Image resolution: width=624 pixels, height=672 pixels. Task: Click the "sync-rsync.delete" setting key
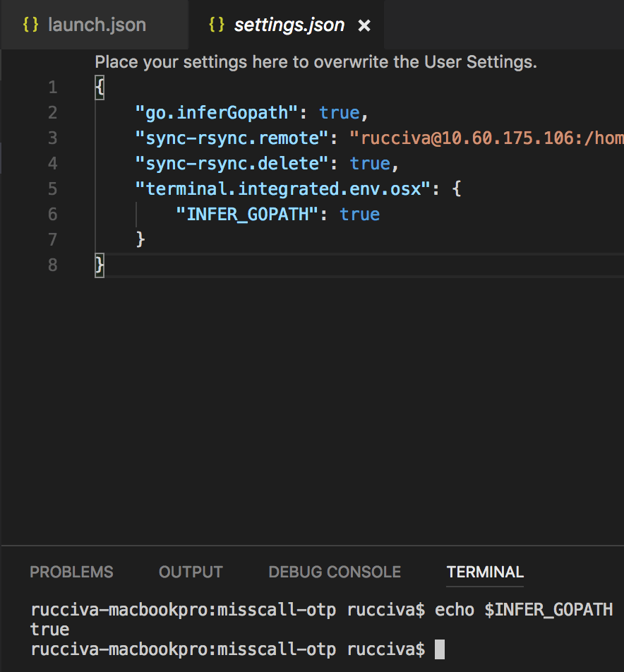coord(232,163)
